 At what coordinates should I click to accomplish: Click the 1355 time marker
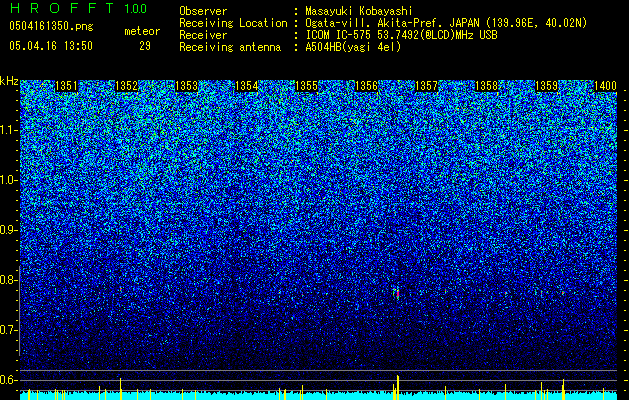(306, 86)
